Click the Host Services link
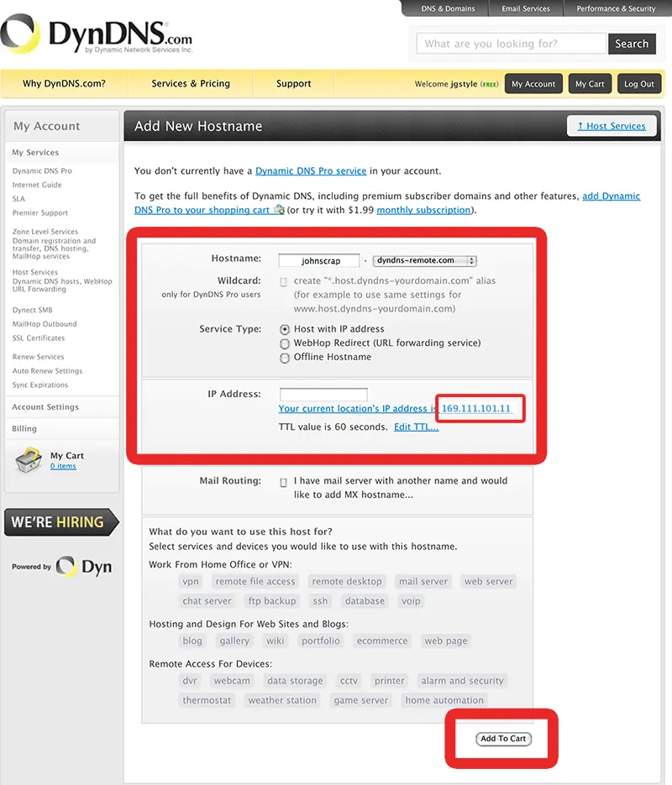Screen dimensions: 672x785 click(x=612, y=126)
